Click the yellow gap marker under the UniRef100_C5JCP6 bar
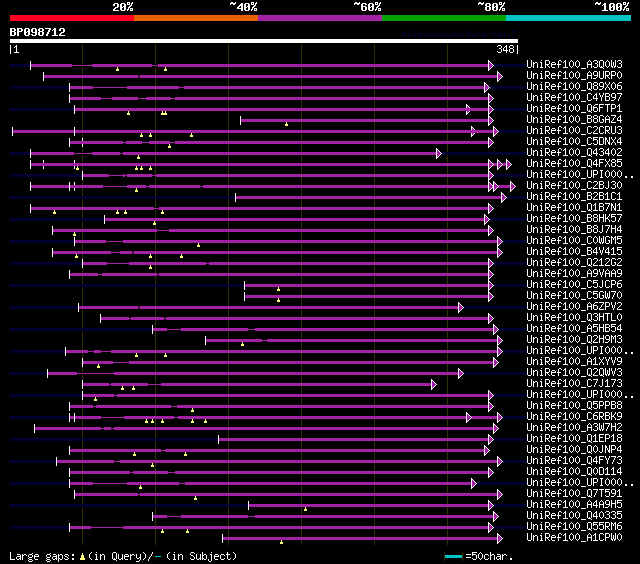The width and height of the screenshot is (640, 564). (278, 289)
